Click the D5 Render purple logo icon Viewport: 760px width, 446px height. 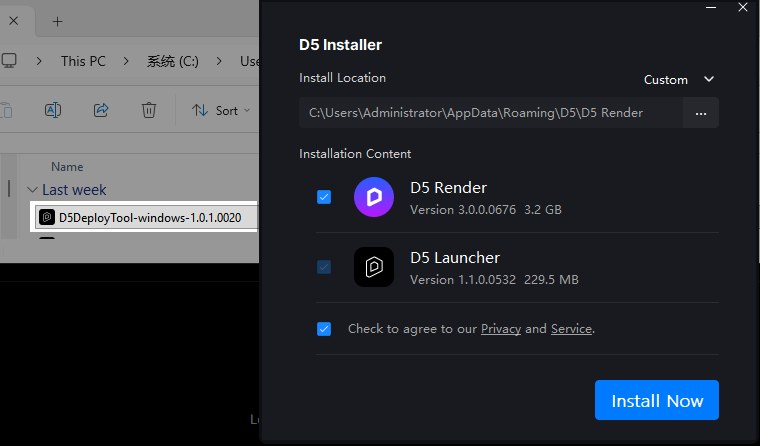(374, 197)
